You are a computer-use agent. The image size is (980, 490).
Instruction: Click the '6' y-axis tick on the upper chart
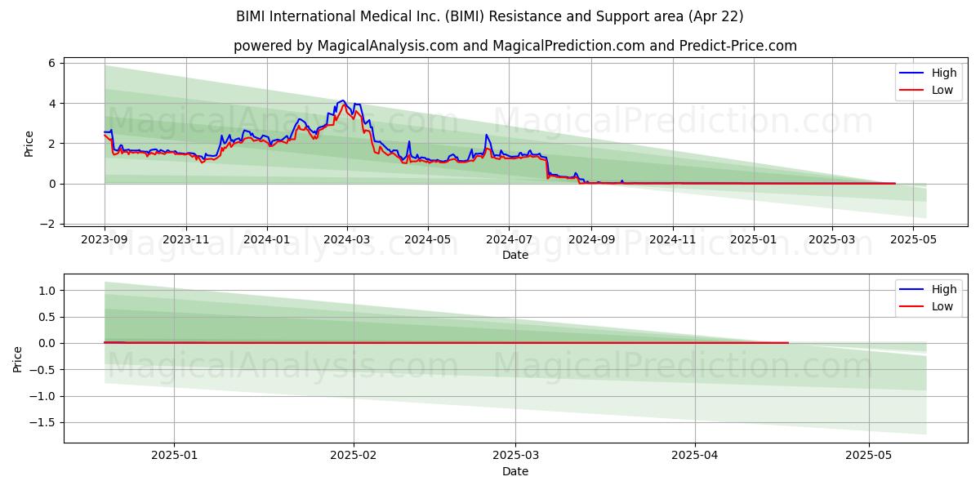pyautogui.click(x=51, y=63)
